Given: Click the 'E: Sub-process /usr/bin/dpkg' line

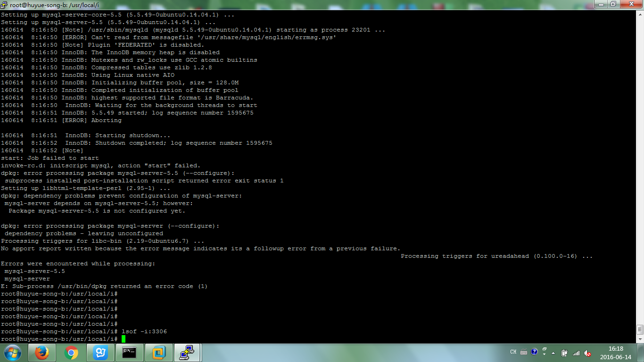Looking at the screenshot, I should tap(105, 286).
